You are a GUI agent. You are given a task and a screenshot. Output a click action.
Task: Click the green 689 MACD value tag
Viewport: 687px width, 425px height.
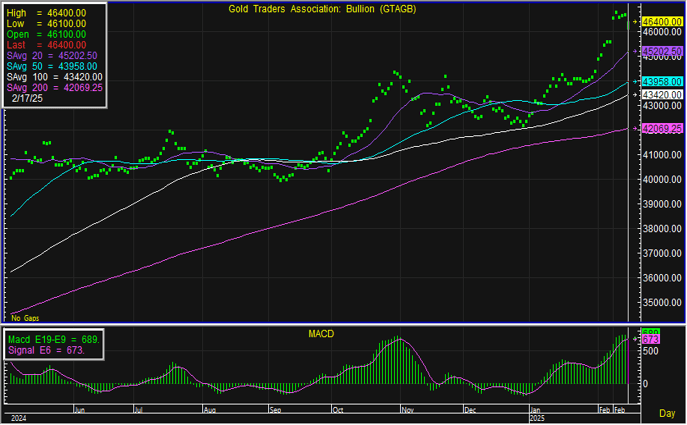point(649,331)
